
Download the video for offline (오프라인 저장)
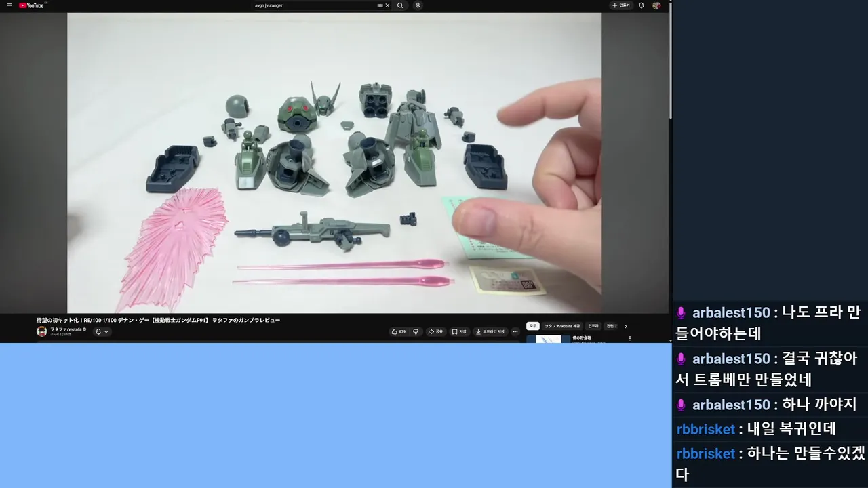[490, 331]
